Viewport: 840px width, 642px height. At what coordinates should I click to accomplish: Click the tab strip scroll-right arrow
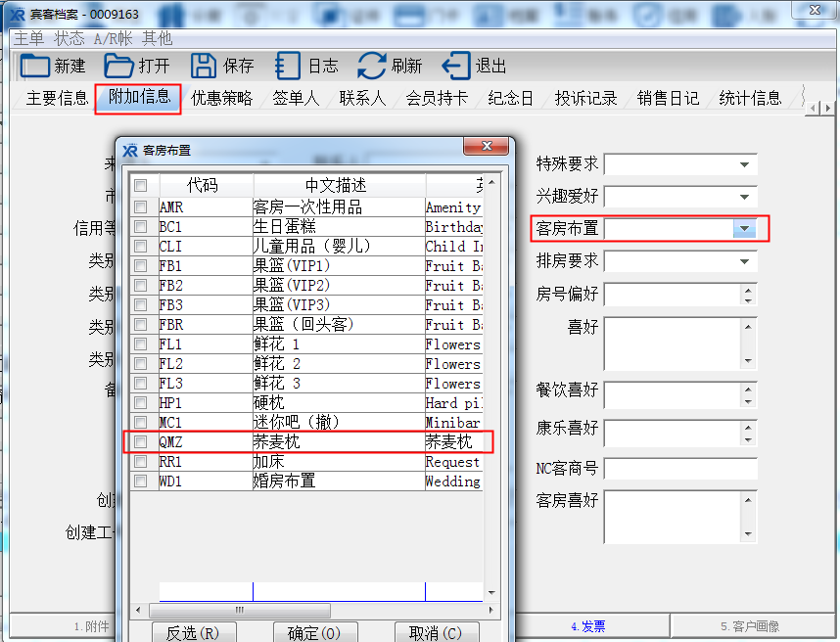click(828, 109)
